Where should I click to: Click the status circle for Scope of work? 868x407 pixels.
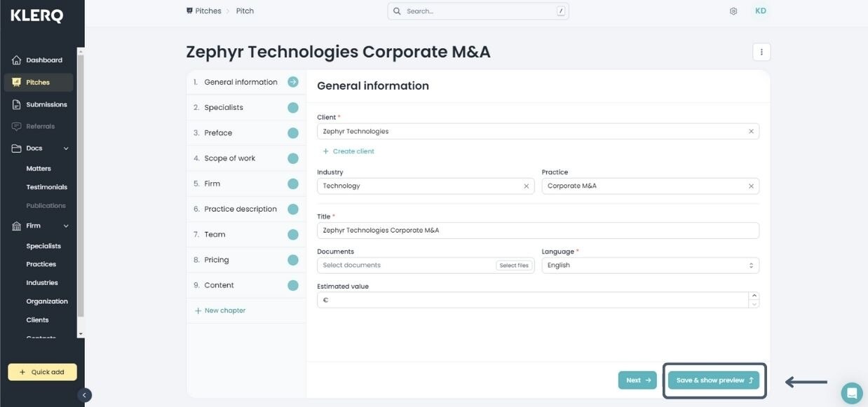[x=293, y=158]
